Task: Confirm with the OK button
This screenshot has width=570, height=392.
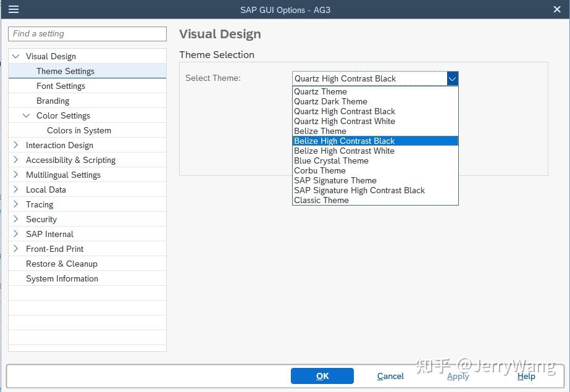Action: (x=322, y=376)
